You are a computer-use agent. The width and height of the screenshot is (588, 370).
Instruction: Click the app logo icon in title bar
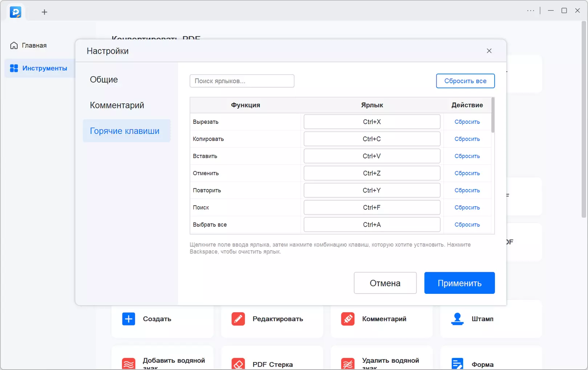coord(16,12)
